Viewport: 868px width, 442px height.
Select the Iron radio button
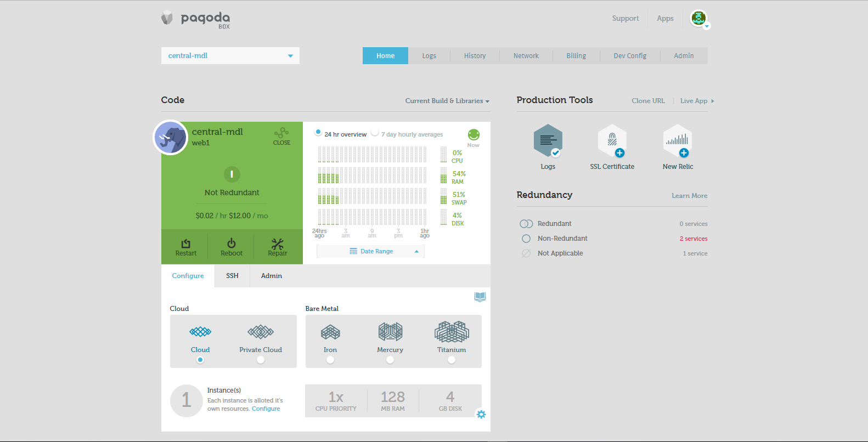[x=330, y=360]
